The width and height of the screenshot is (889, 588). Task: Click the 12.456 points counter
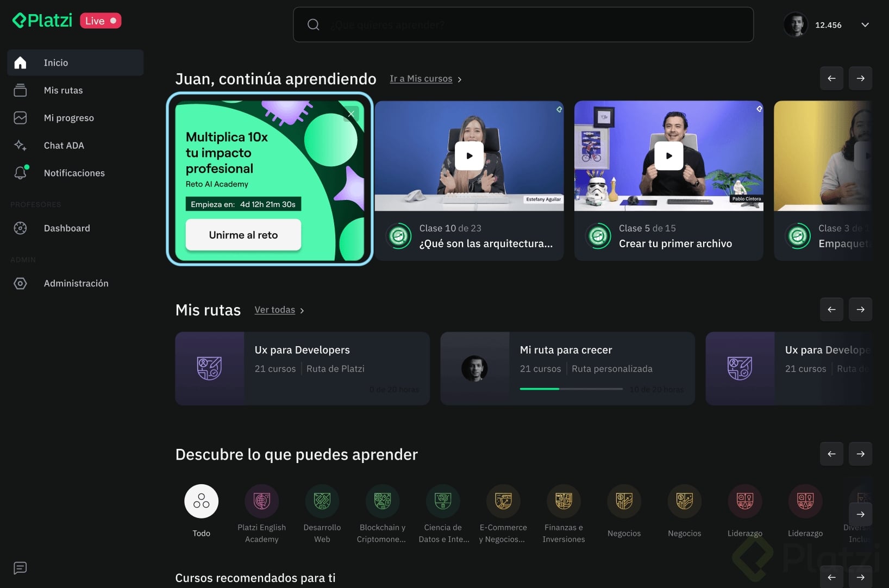828,25
